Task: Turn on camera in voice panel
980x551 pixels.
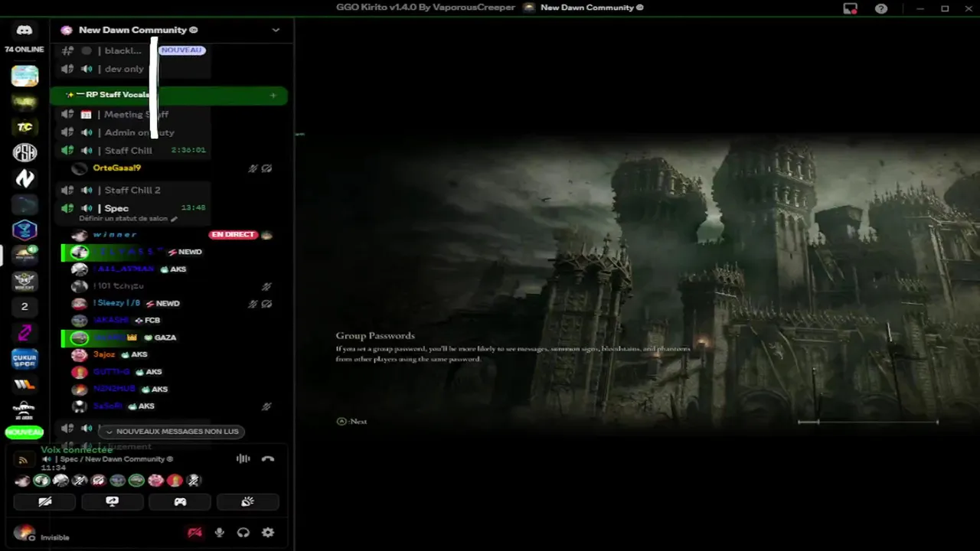Action: tap(45, 502)
